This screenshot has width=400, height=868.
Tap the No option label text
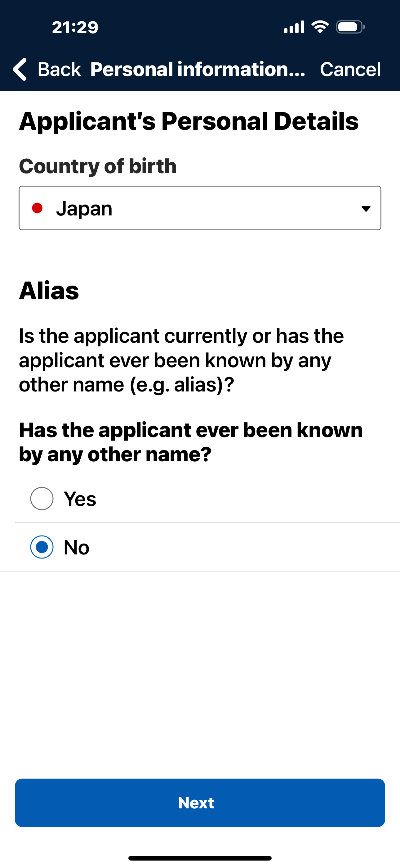coord(77,547)
